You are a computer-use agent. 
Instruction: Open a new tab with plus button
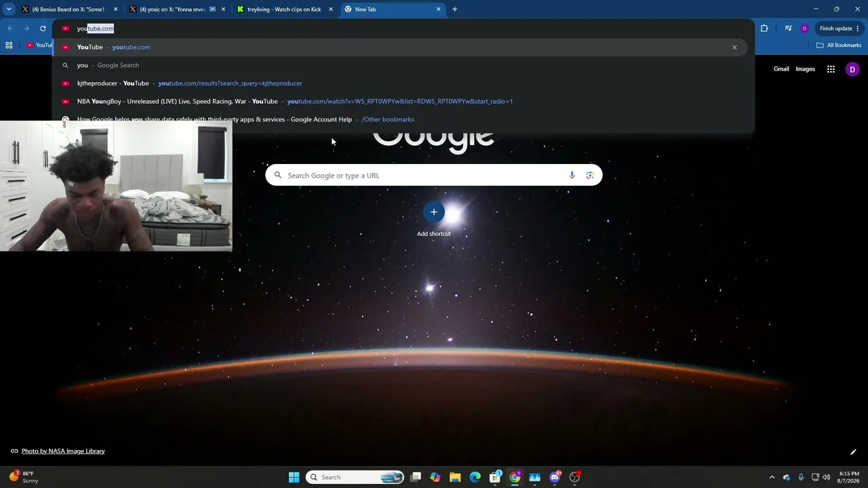pos(454,9)
